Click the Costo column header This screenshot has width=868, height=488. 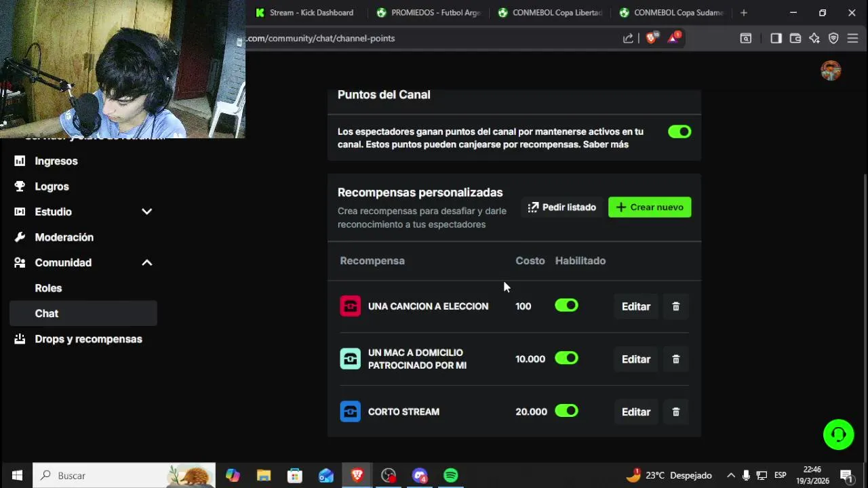pyautogui.click(x=530, y=261)
